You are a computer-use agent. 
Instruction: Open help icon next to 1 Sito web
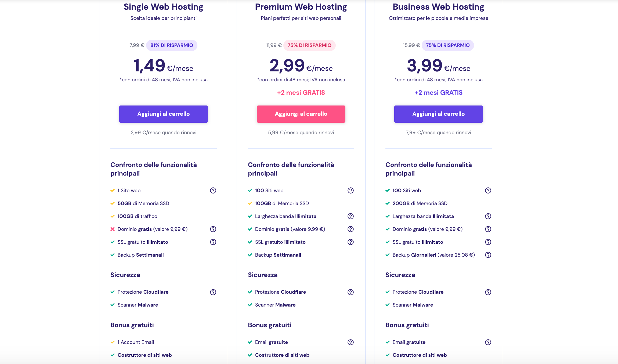point(213,190)
